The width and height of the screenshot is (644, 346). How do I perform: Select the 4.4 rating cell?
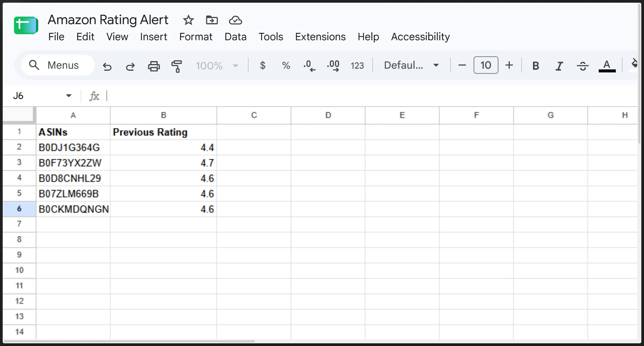[163, 148]
